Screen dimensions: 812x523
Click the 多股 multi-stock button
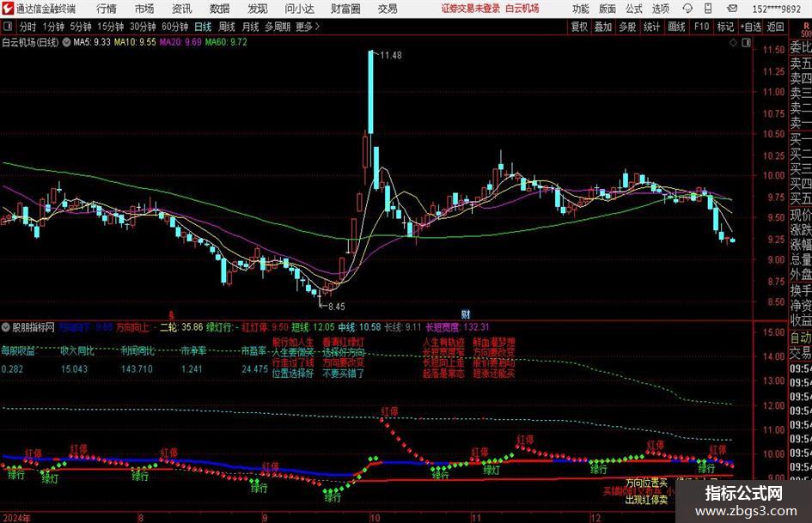pyautogui.click(x=627, y=27)
